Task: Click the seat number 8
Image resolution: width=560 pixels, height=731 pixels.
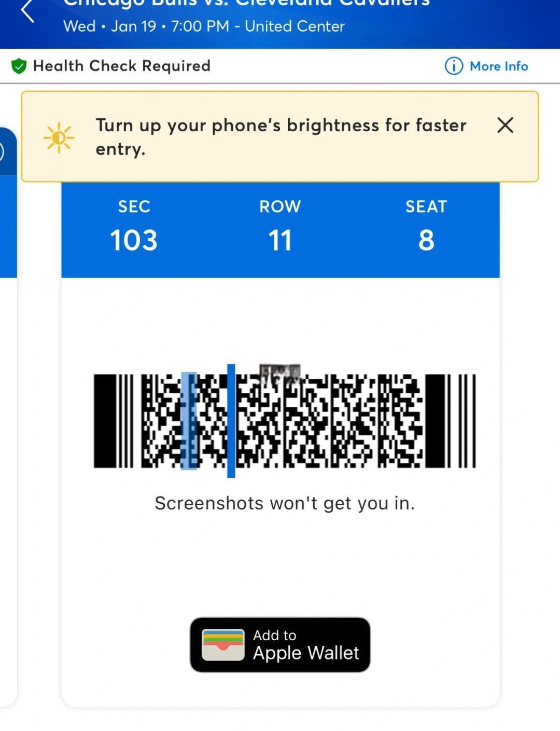Action: (426, 240)
